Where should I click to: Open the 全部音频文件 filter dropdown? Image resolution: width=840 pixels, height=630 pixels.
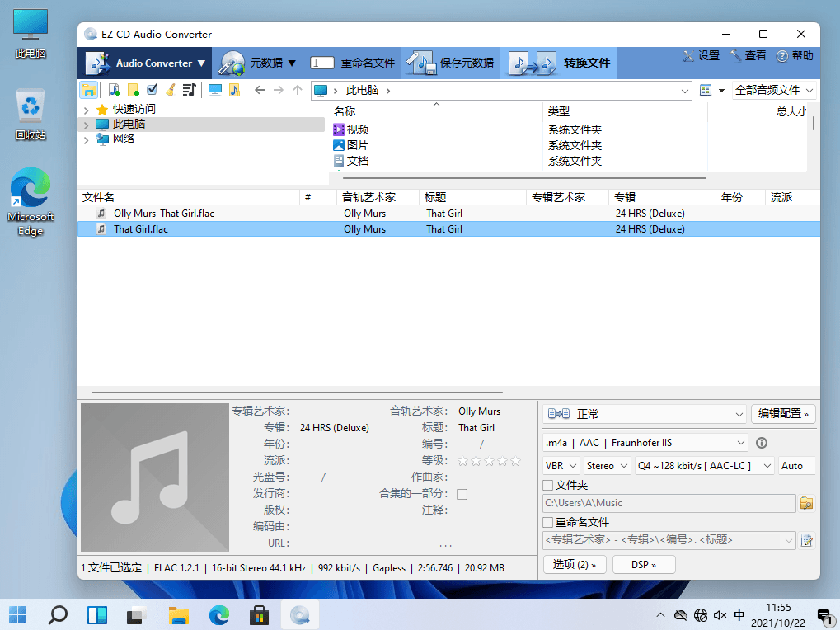pos(773,91)
